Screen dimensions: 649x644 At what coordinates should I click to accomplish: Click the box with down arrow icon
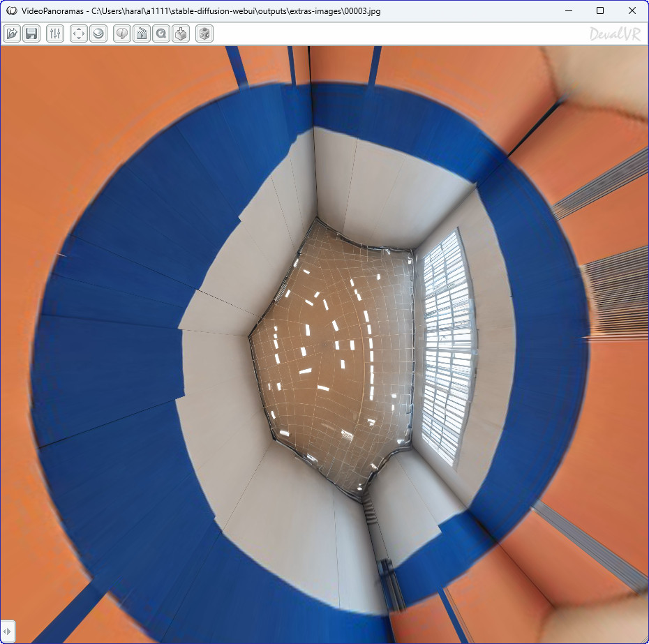click(x=181, y=33)
